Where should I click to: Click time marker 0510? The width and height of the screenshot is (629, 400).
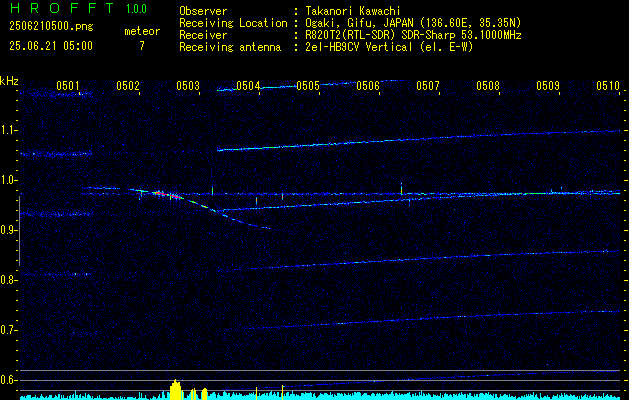coord(608,85)
